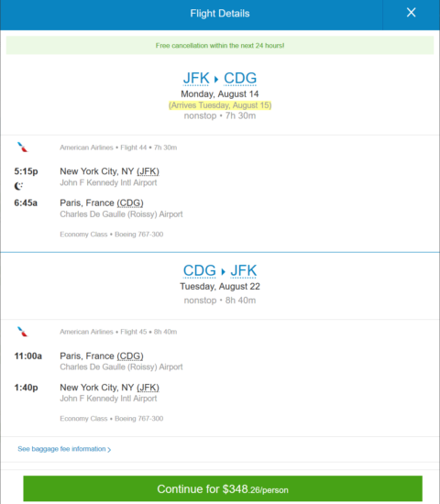Image resolution: width=440 pixels, height=504 pixels.
Task: Click (JFK) in return arrival city
Action: coord(148,388)
